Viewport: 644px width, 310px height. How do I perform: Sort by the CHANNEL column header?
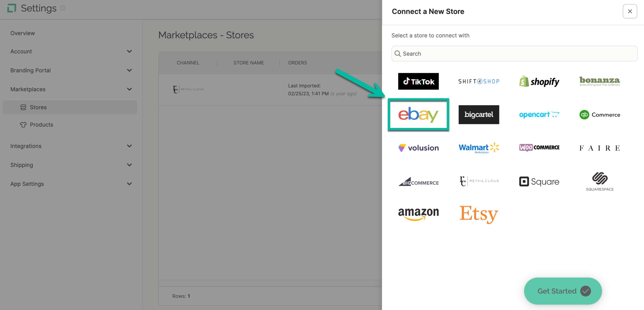[188, 63]
